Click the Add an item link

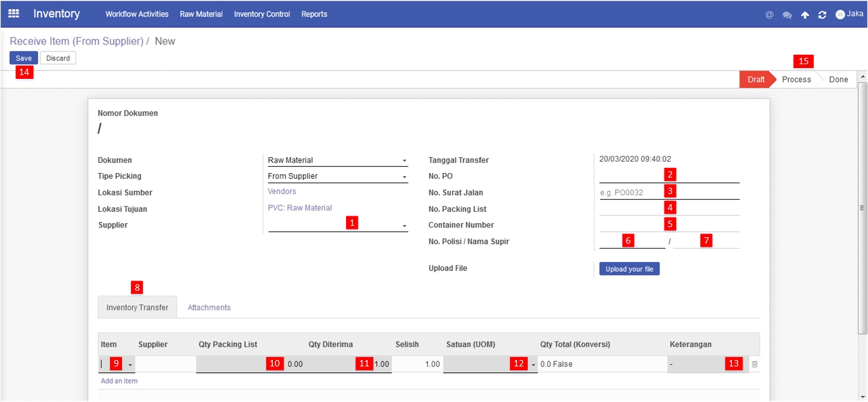coord(119,381)
